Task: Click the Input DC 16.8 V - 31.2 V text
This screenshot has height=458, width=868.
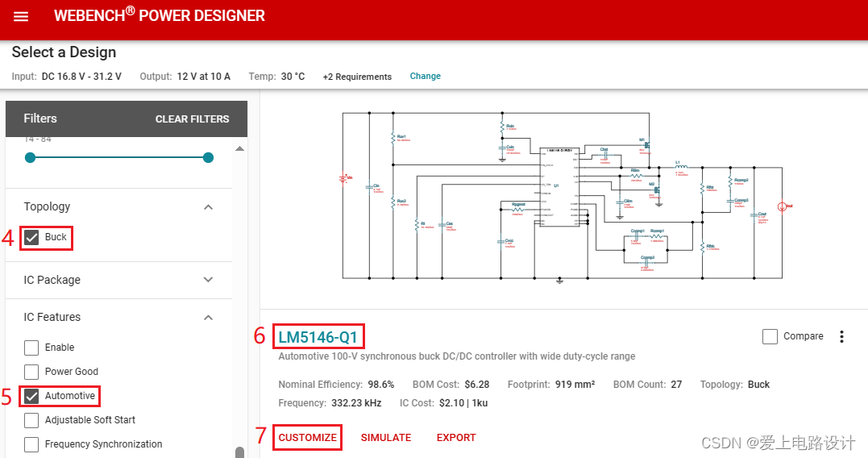Action: (66, 77)
